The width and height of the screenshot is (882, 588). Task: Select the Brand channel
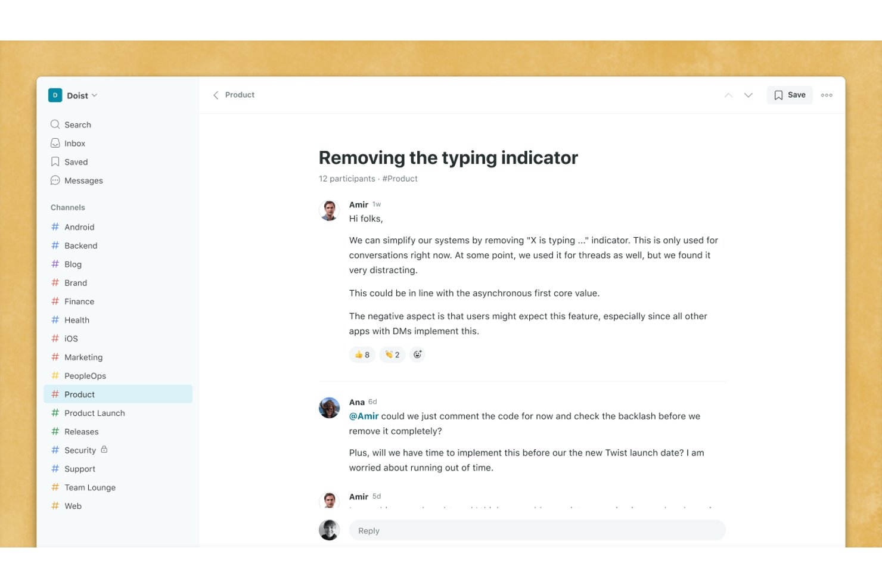click(x=118, y=283)
